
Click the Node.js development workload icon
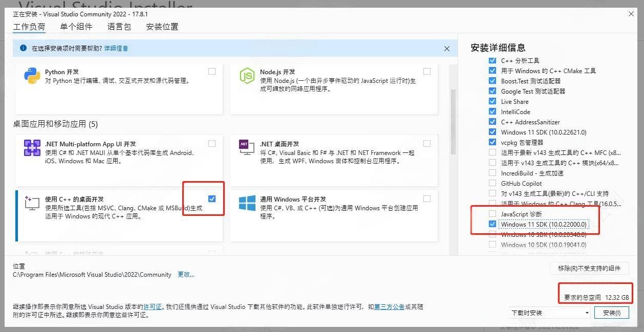pyautogui.click(x=247, y=76)
